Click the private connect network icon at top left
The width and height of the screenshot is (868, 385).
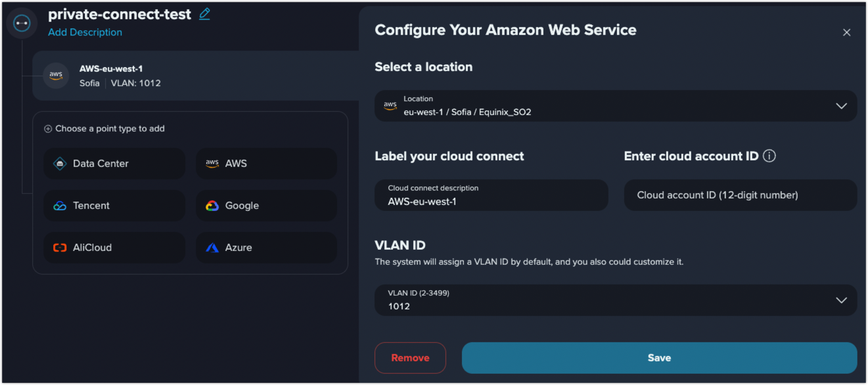(x=22, y=23)
